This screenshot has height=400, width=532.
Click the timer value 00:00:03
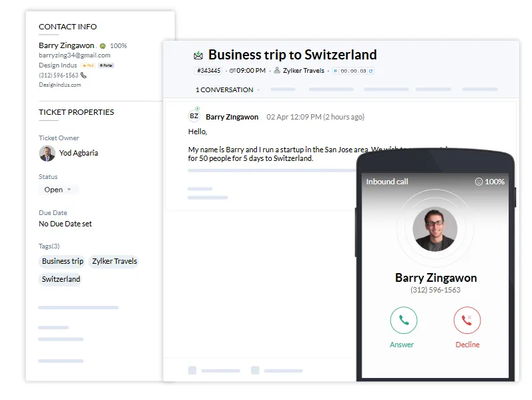(353, 71)
